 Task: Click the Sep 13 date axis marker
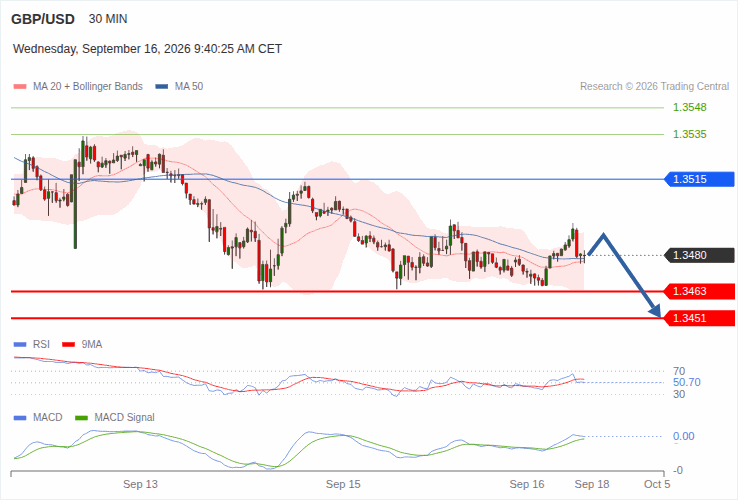(x=140, y=484)
